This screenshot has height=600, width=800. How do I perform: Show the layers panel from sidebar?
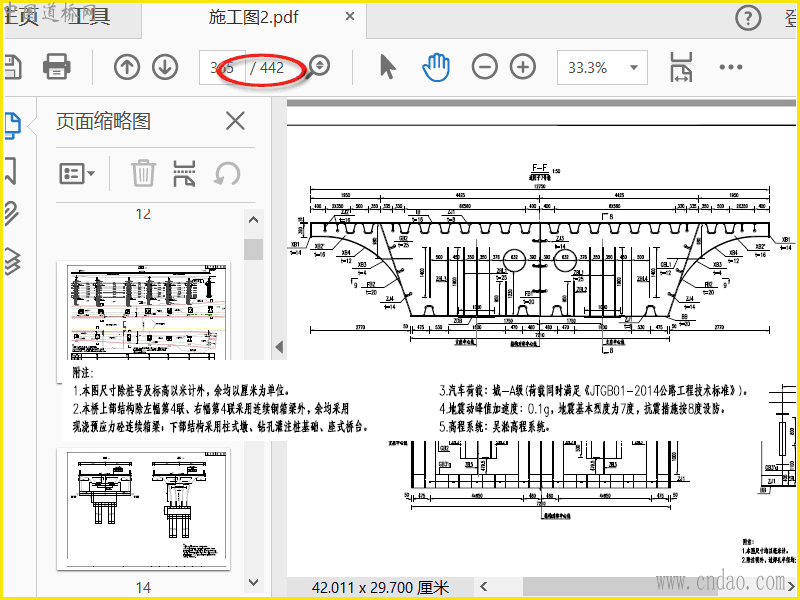[11, 258]
